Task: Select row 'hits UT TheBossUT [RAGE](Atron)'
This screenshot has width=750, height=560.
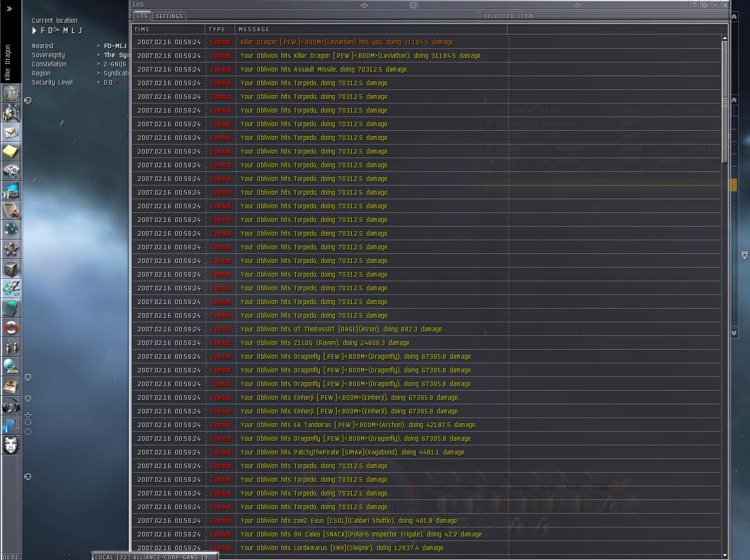Action: click(x=426, y=329)
